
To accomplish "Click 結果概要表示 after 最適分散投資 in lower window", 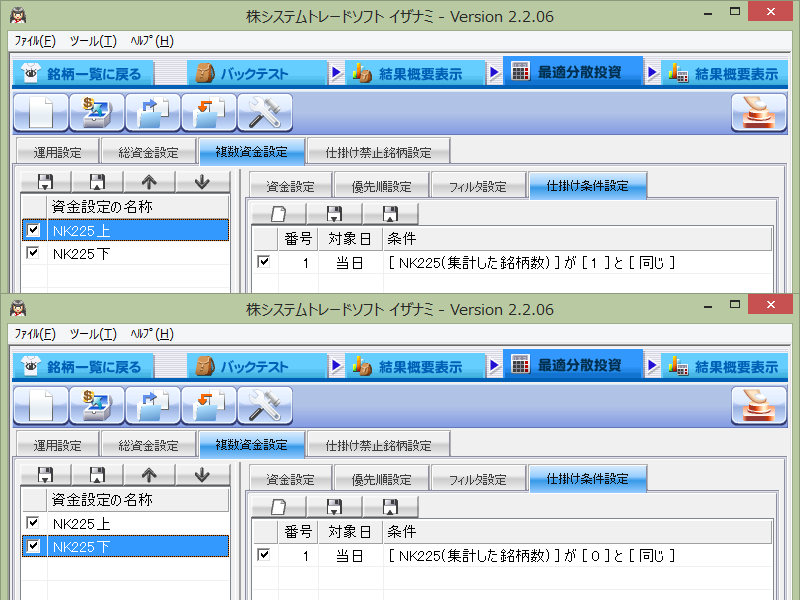I will pos(724,367).
